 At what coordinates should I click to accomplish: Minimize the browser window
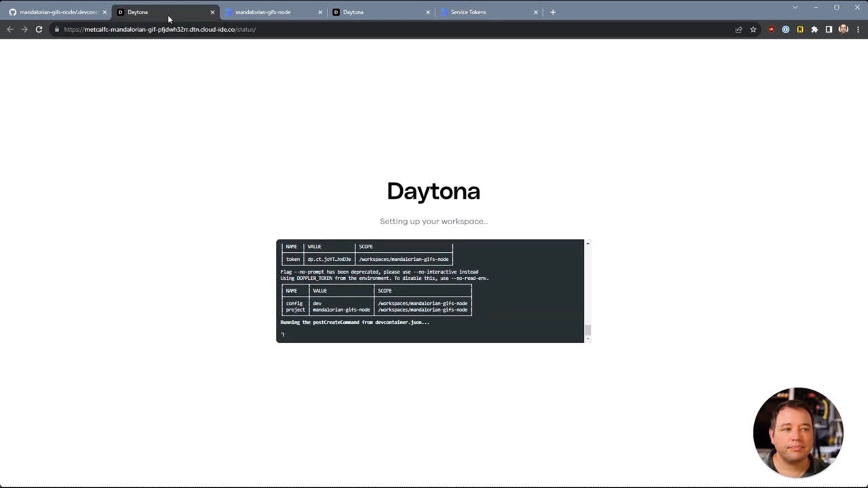(816, 7)
